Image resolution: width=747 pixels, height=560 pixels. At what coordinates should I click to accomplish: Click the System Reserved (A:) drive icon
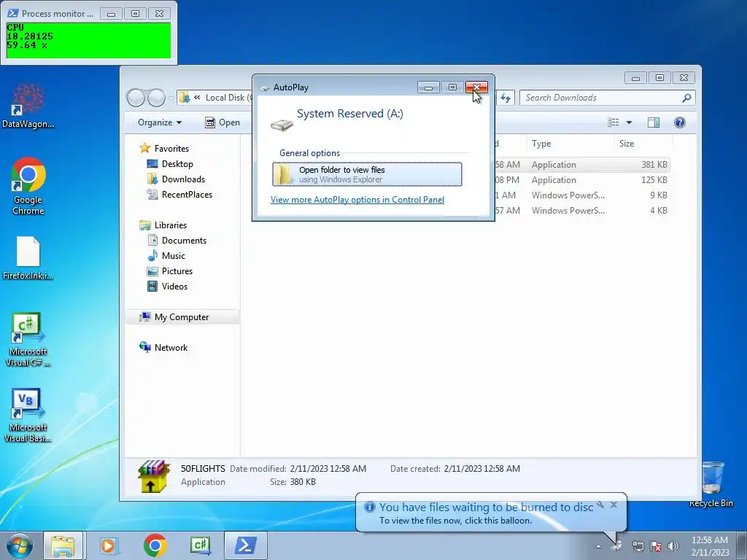point(282,125)
